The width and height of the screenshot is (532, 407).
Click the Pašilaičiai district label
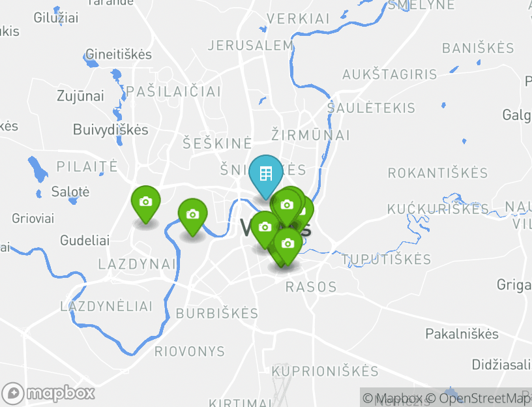tap(173, 92)
